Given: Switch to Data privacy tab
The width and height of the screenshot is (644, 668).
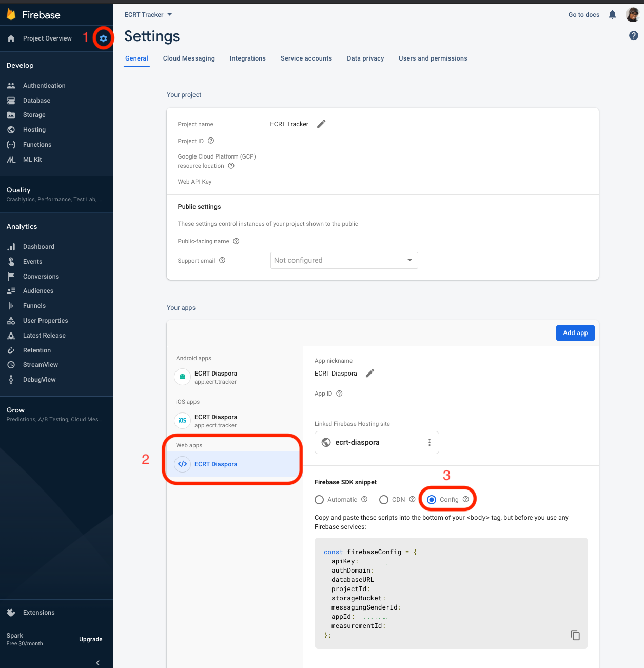Looking at the screenshot, I should pos(365,58).
